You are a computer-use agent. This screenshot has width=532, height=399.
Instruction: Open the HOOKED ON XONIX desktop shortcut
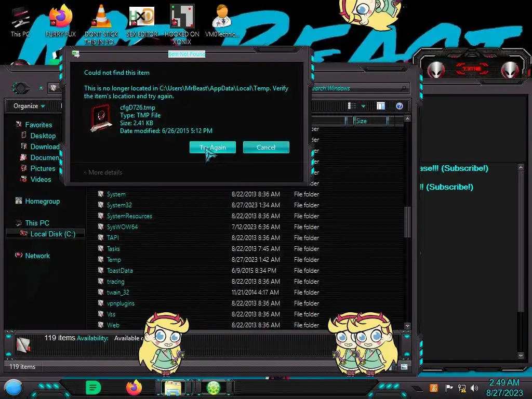pos(182,24)
